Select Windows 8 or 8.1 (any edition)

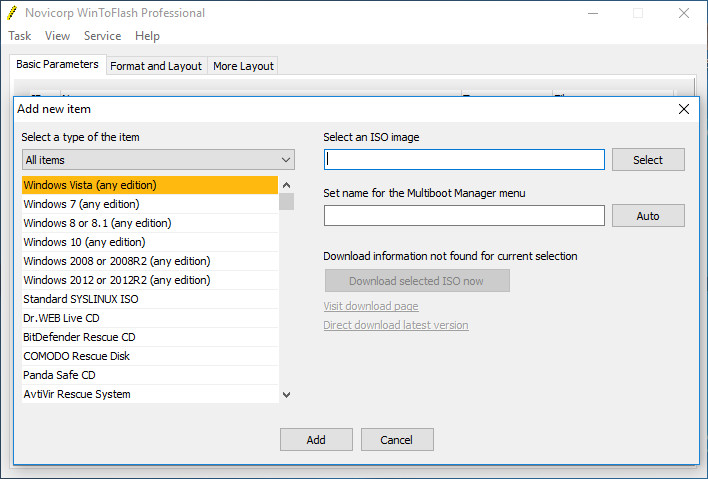[x=150, y=223]
